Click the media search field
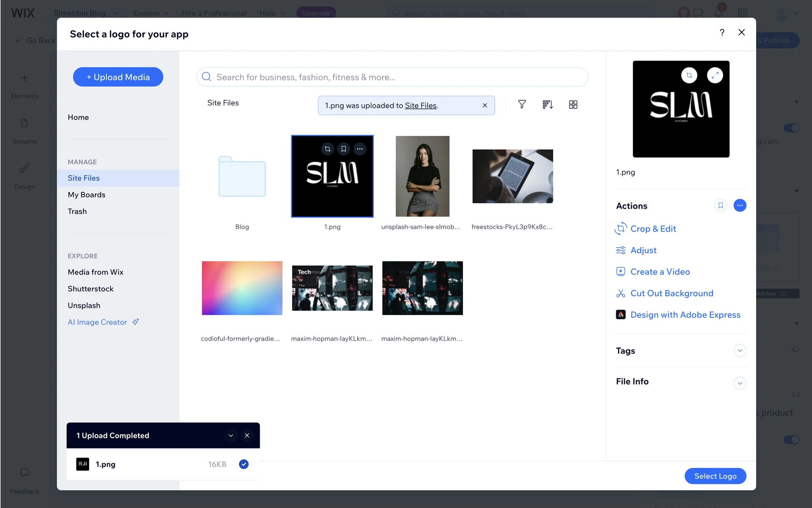The width and height of the screenshot is (812, 508). [x=392, y=77]
